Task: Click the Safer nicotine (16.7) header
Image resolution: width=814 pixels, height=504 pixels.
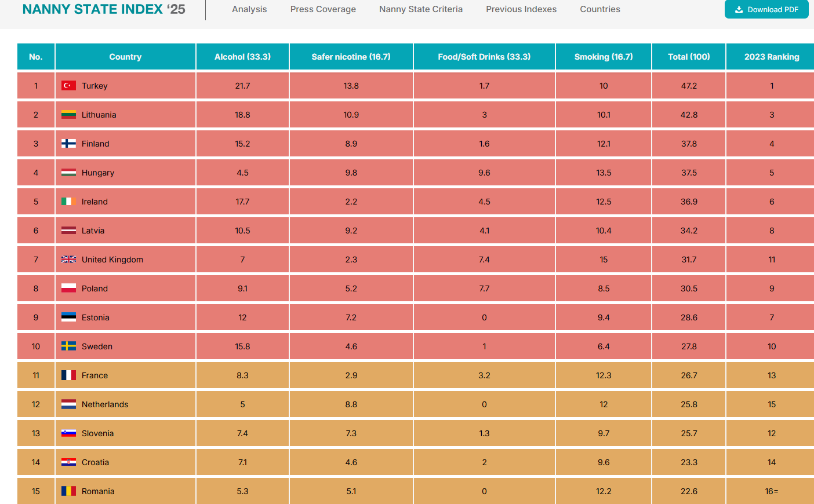Action: [x=351, y=57]
